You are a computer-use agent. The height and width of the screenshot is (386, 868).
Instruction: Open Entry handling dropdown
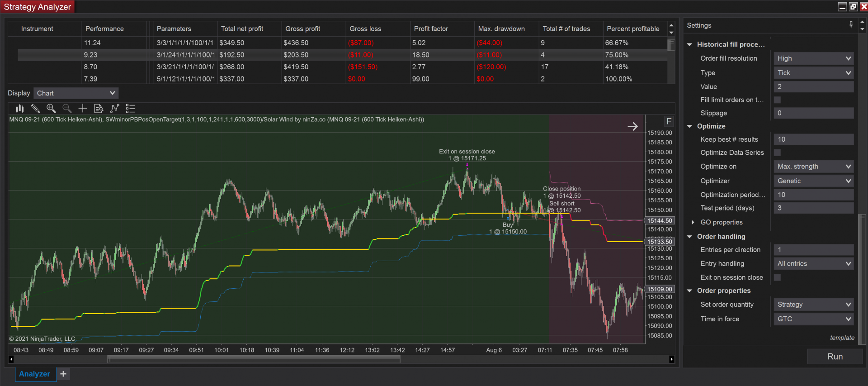click(814, 264)
